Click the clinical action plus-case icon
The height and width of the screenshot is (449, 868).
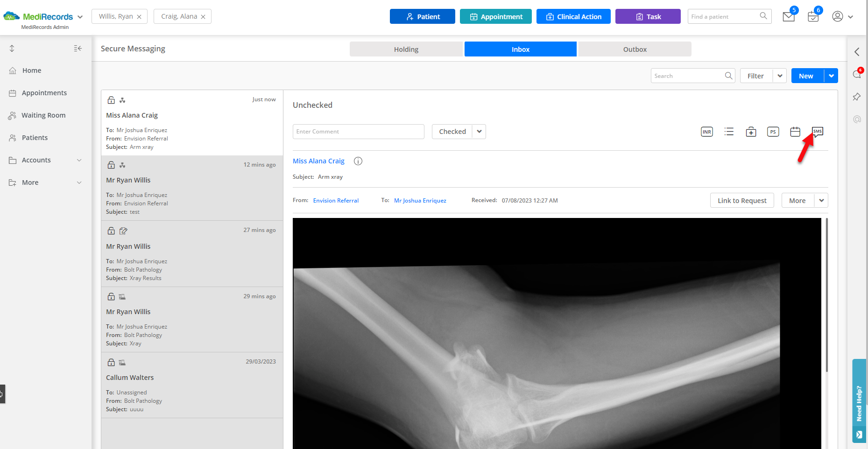point(751,132)
